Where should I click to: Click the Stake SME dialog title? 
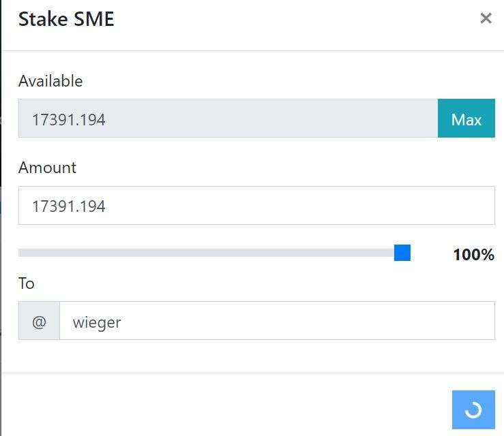tap(66, 19)
